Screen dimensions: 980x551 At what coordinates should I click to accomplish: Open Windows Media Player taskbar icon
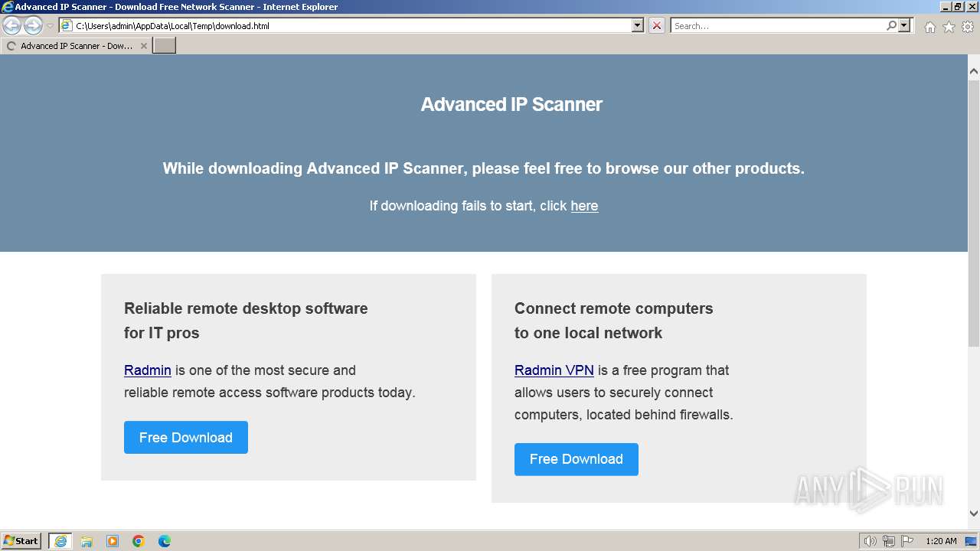pyautogui.click(x=113, y=541)
